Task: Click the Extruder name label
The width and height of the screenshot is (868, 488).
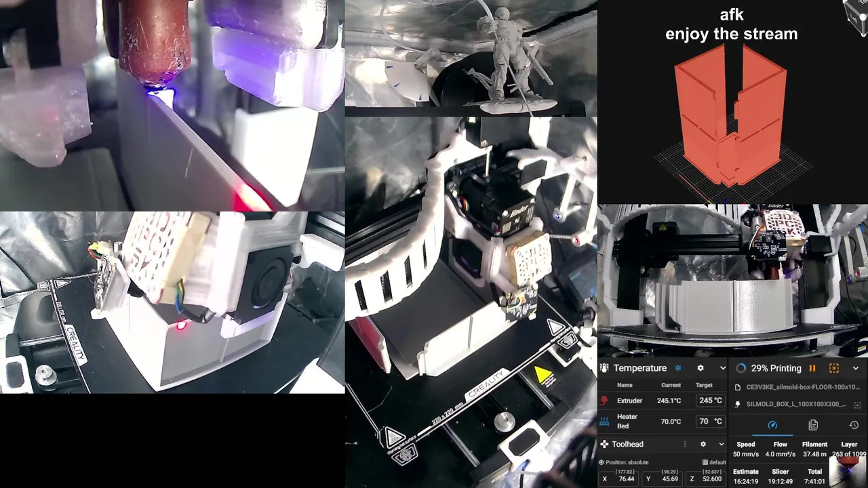Action: [629, 401]
